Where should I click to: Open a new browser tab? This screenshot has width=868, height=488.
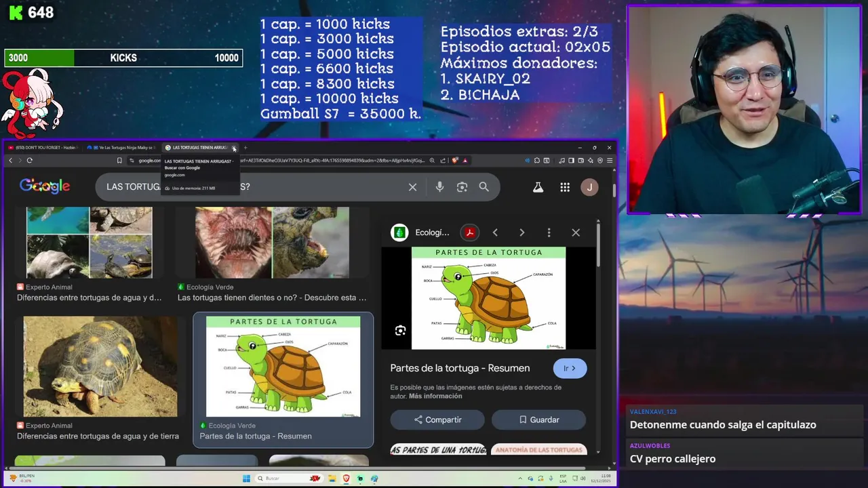(245, 148)
